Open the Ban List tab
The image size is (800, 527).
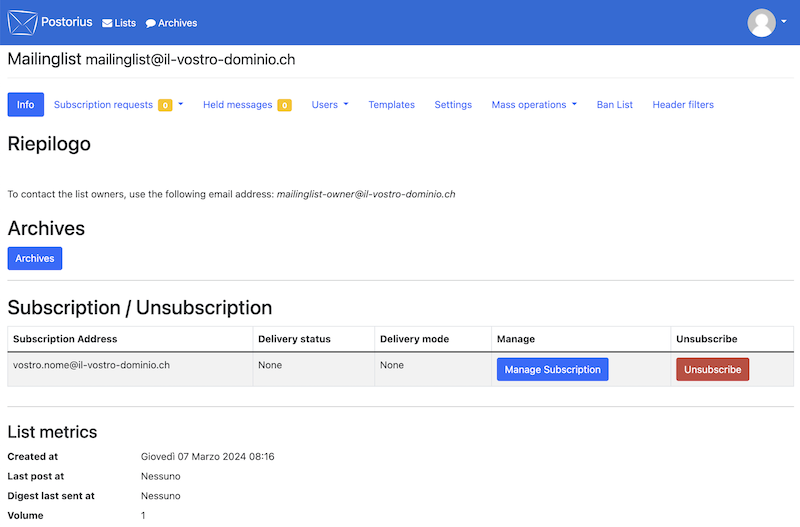click(x=615, y=105)
